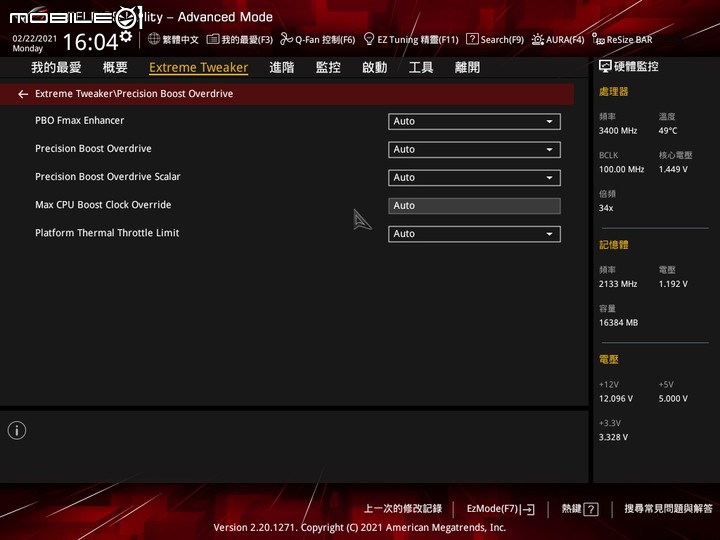Click the info circle icon

(17, 430)
